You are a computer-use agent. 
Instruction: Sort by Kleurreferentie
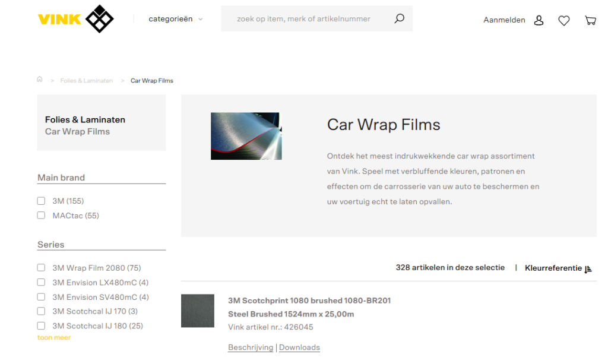[553, 268]
